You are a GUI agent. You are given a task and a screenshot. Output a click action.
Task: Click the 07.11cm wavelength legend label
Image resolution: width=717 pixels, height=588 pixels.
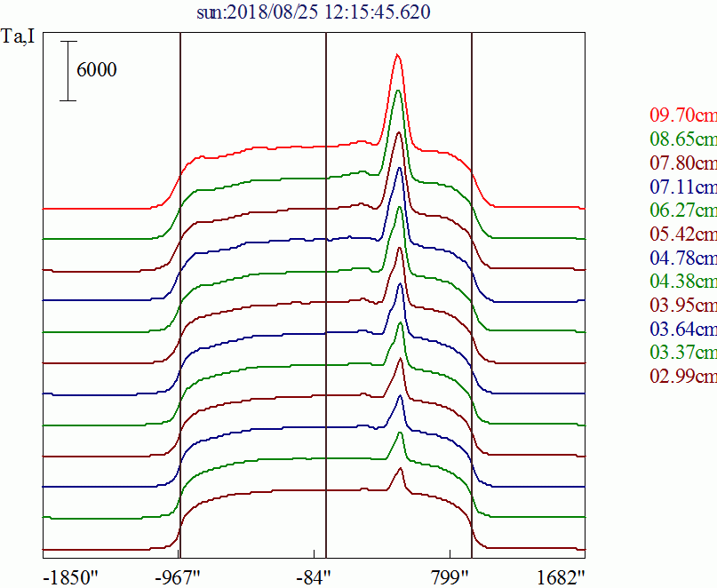tap(683, 187)
